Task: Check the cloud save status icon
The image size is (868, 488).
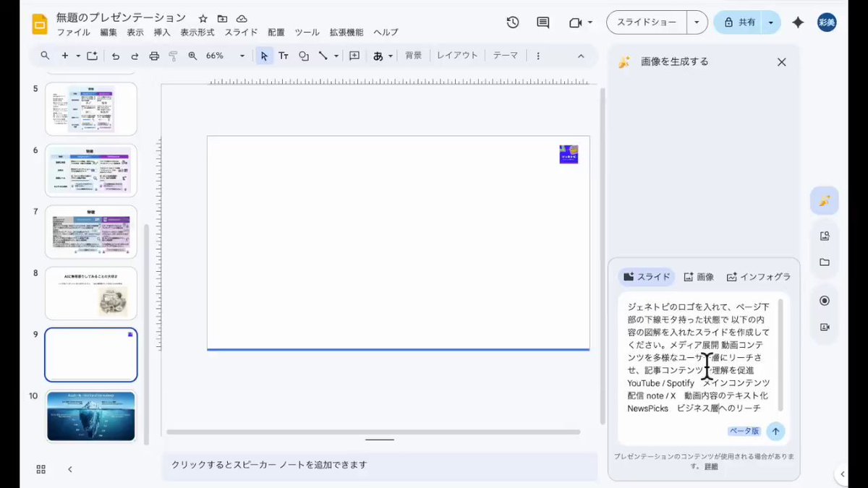Action: coord(242,18)
